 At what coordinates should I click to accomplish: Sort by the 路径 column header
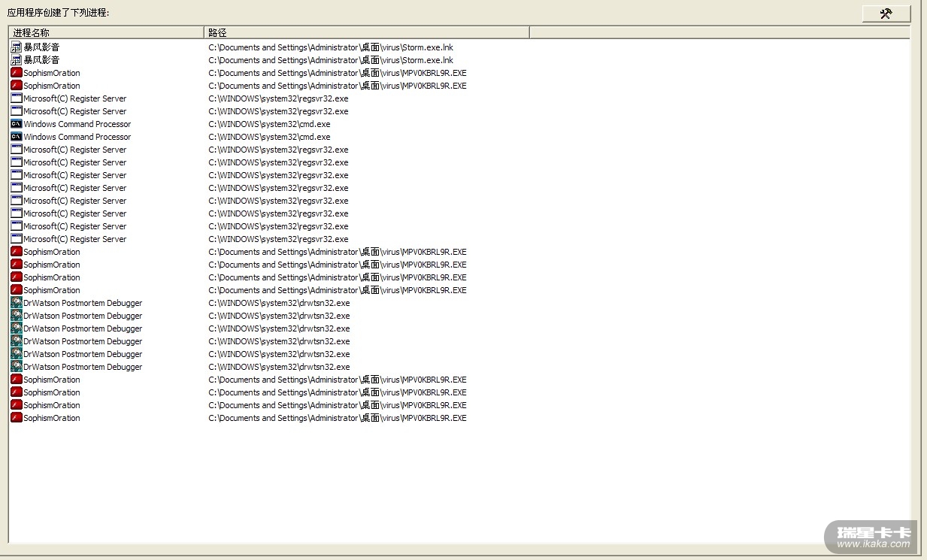pyautogui.click(x=366, y=32)
